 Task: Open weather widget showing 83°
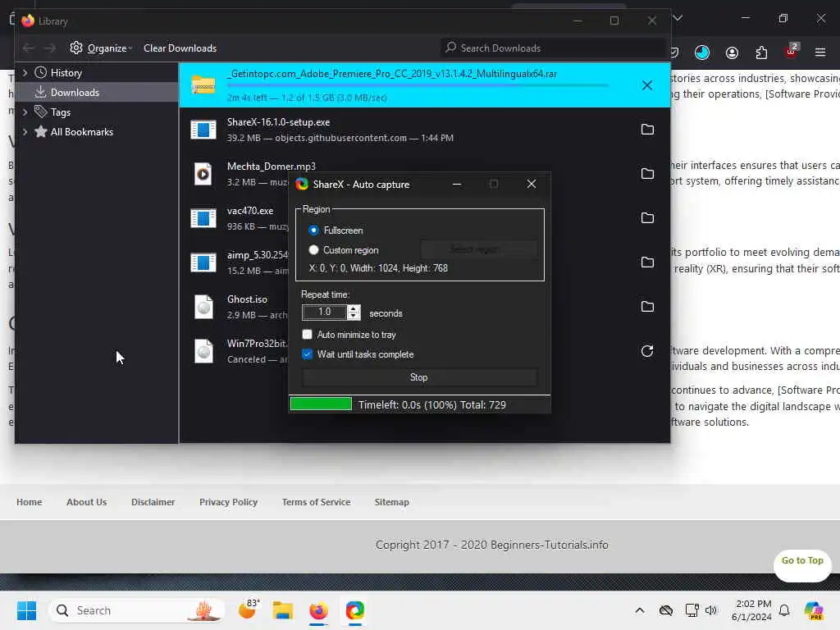click(x=249, y=609)
